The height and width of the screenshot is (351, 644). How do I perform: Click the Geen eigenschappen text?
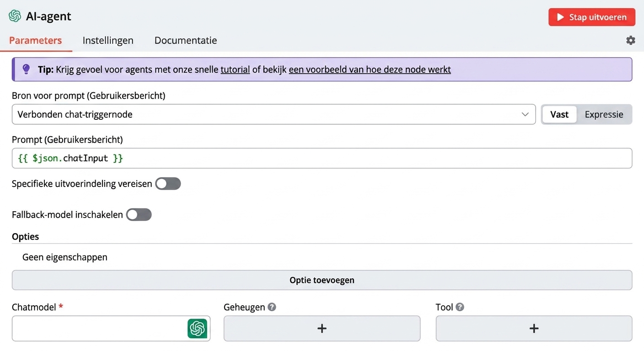(65, 257)
